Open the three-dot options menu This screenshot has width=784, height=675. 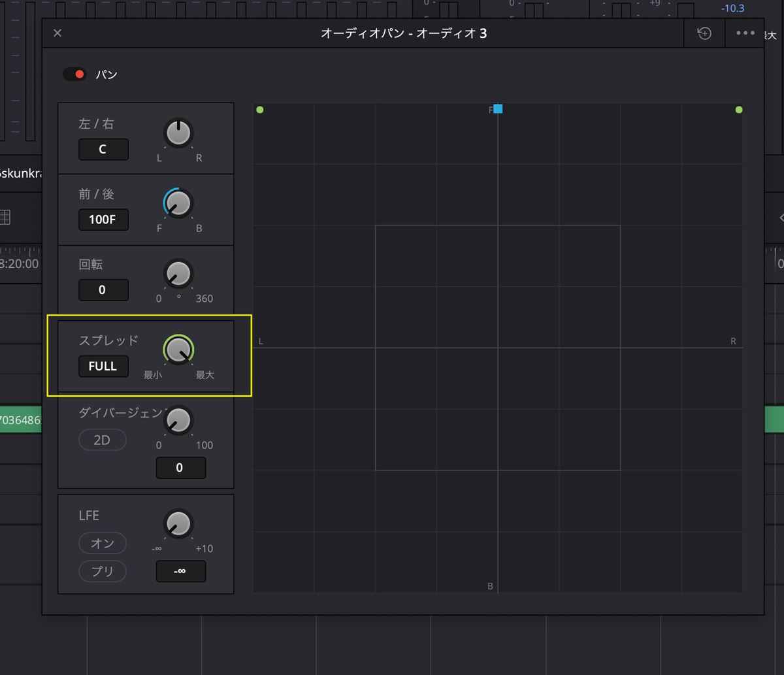click(x=745, y=33)
